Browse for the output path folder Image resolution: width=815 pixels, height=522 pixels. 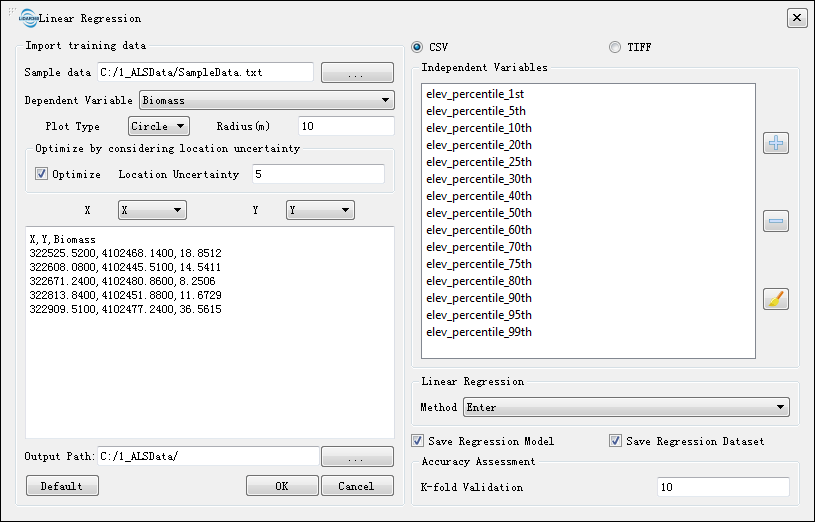click(356, 456)
